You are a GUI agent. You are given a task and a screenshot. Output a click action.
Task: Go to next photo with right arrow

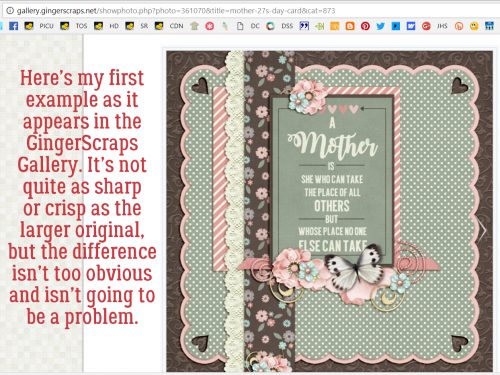coord(482,230)
